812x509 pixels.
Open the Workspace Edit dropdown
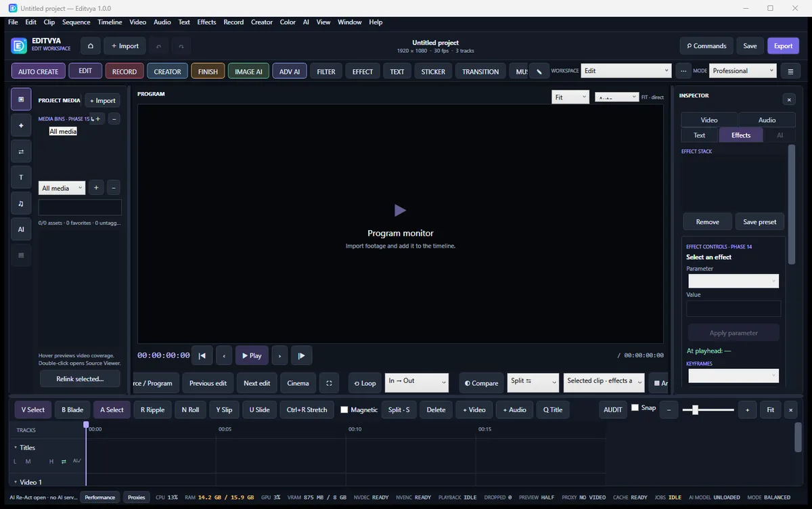(x=627, y=70)
